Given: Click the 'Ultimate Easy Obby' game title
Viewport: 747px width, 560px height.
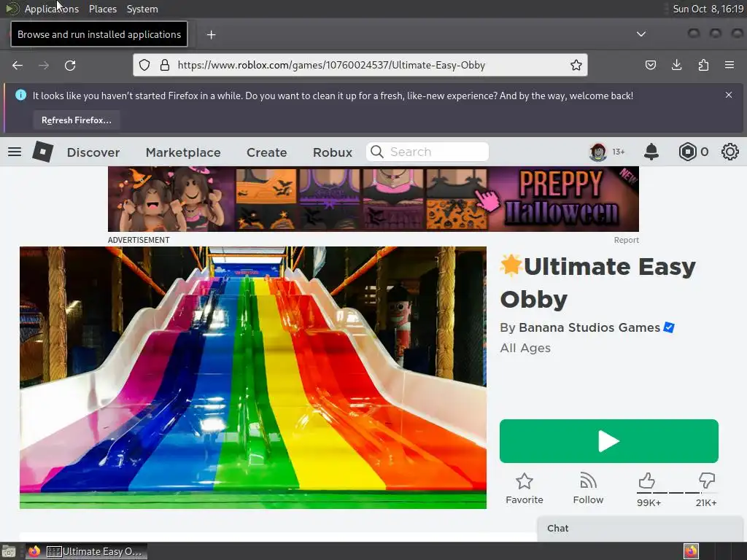Looking at the screenshot, I should click(x=598, y=283).
